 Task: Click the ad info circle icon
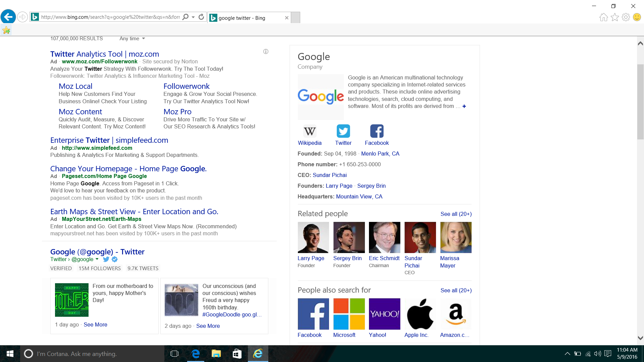(266, 51)
